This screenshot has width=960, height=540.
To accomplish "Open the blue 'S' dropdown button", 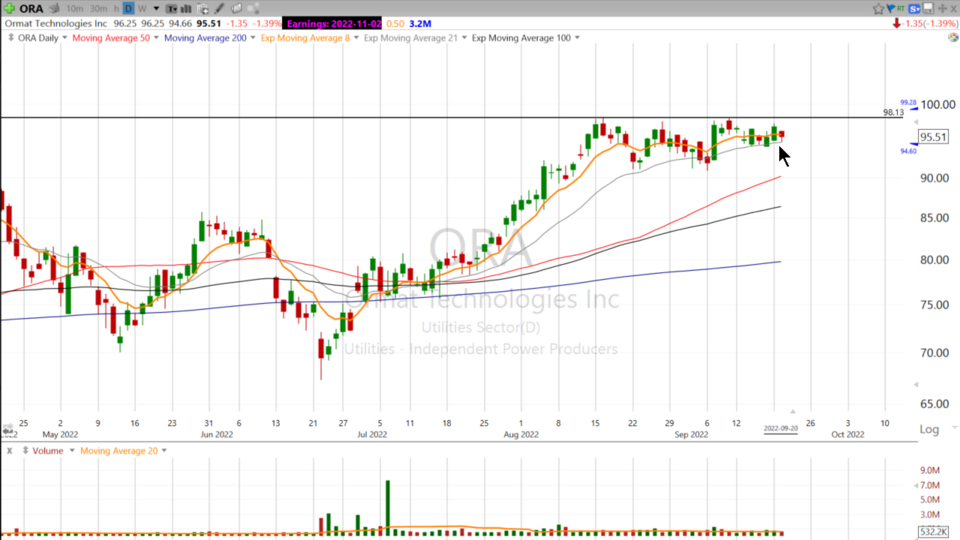I will click(915, 9).
